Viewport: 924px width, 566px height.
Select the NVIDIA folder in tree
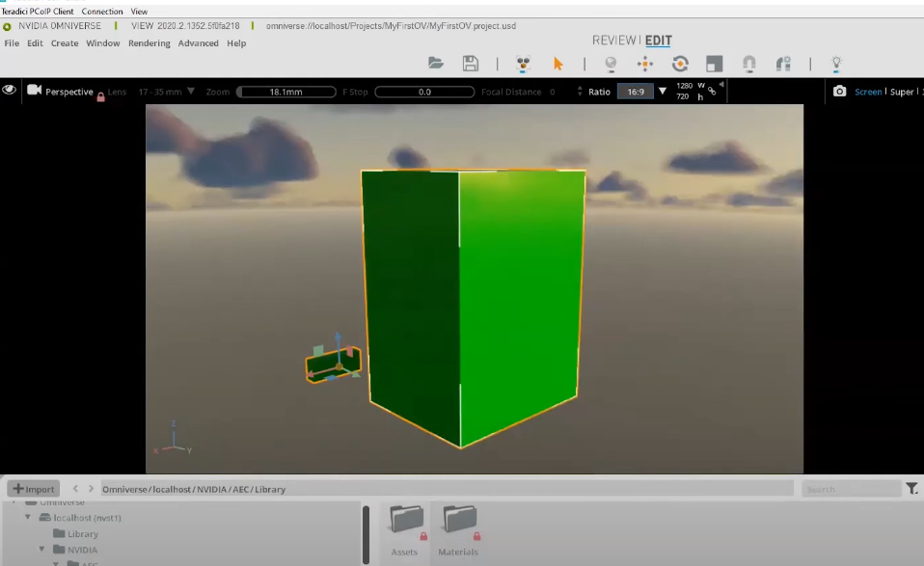(75, 550)
